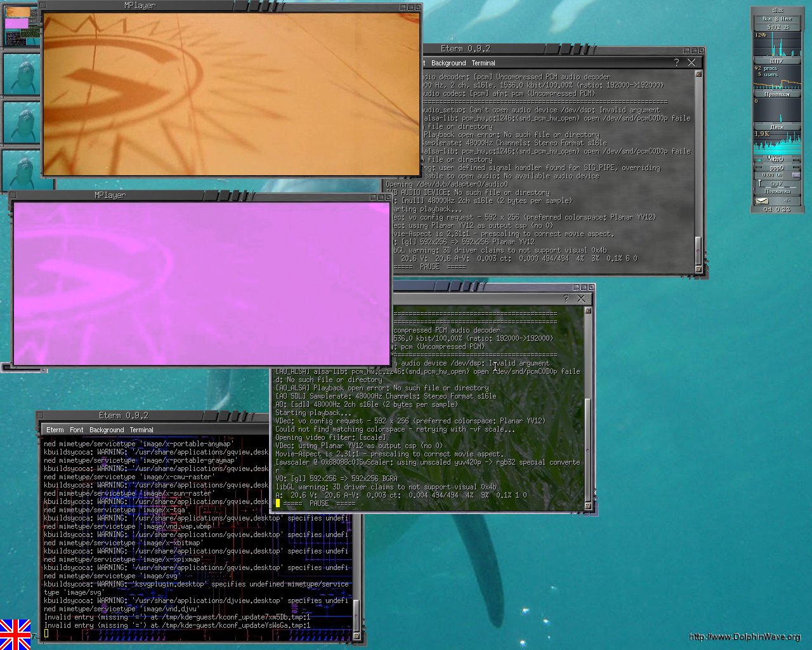This screenshot has width=812, height=650.
Task: Click scroll-up arrow in top-right Eterm scrollbar
Action: coord(698,74)
